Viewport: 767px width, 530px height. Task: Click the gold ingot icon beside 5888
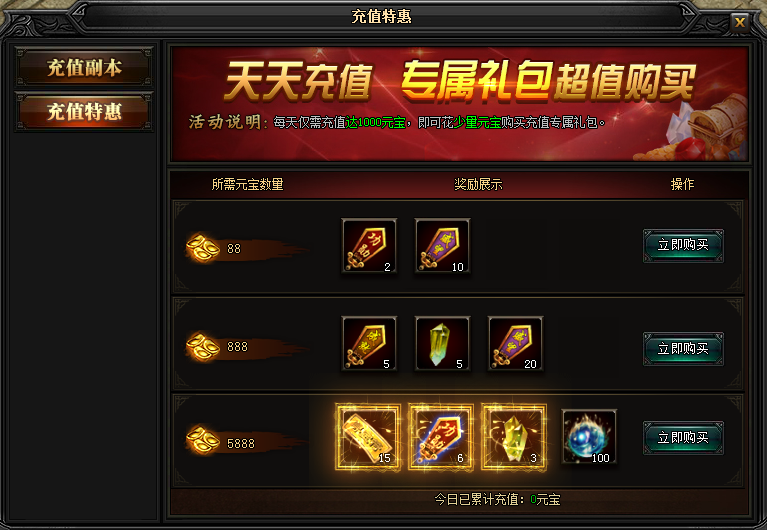click(203, 439)
